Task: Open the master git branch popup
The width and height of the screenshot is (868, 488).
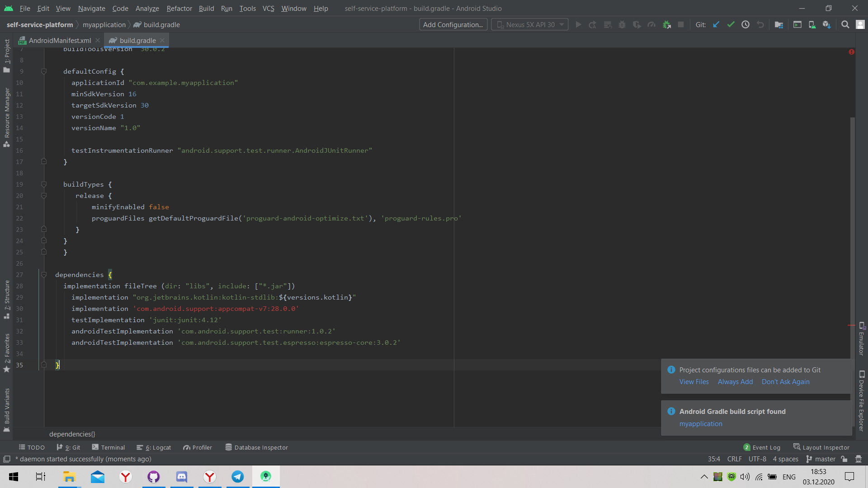Action: click(x=821, y=459)
